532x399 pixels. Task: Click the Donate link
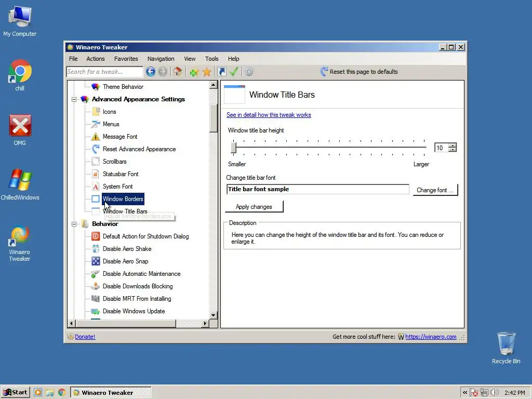(x=85, y=337)
